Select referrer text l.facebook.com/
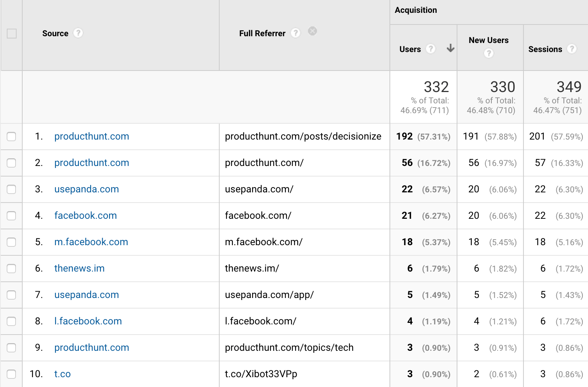 click(261, 321)
